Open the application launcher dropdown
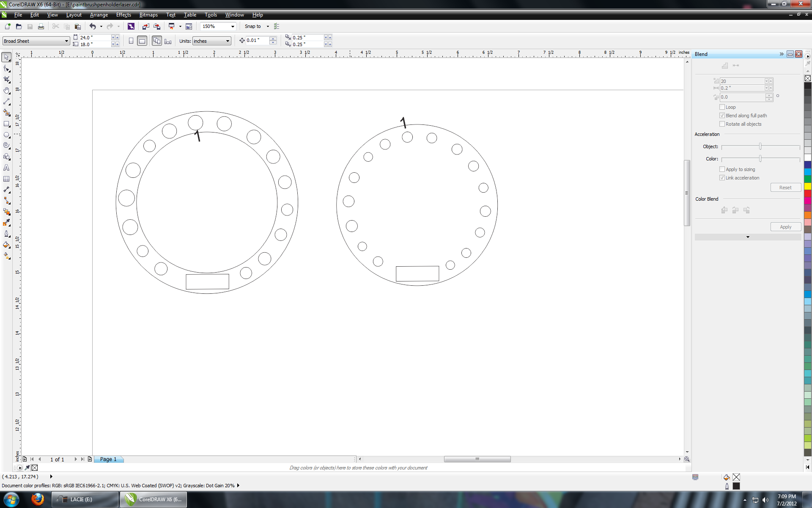The width and height of the screenshot is (812, 508). point(180,26)
